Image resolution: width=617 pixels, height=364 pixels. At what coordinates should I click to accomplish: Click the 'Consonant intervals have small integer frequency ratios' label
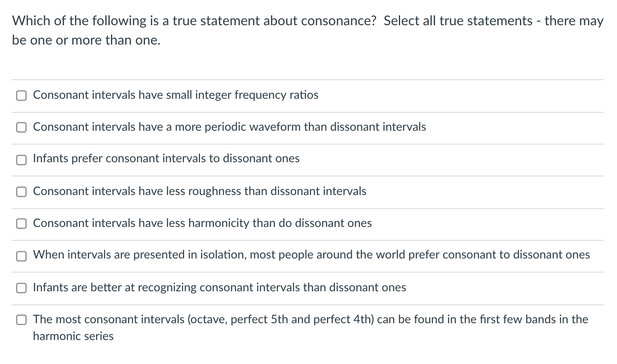click(176, 95)
